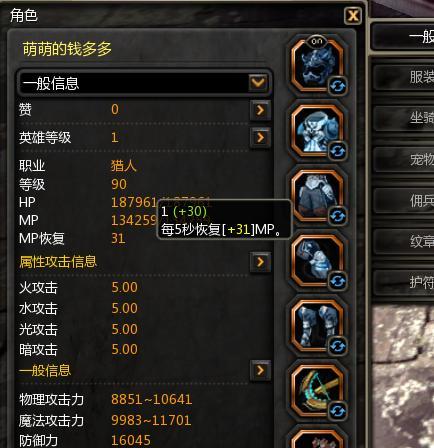Screen dimensions: 434x448
Task: Select the gloves equipment slot icon
Action: pos(317,261)
